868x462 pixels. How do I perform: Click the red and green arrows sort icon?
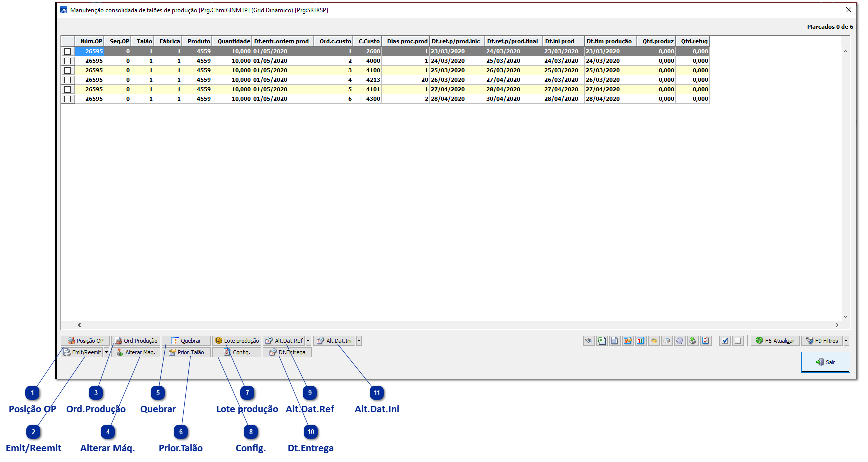coord(641,341)
